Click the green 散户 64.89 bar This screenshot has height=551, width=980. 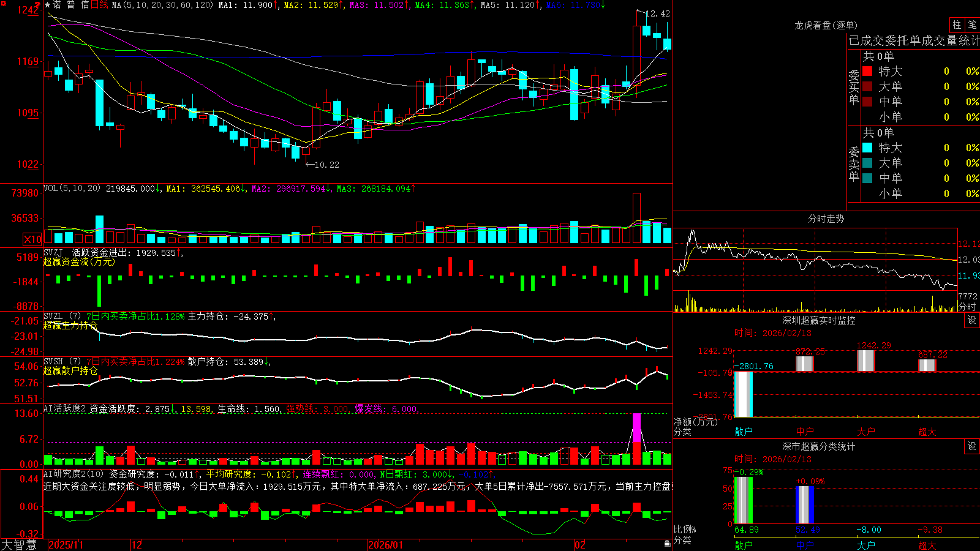tap(744, 500)
